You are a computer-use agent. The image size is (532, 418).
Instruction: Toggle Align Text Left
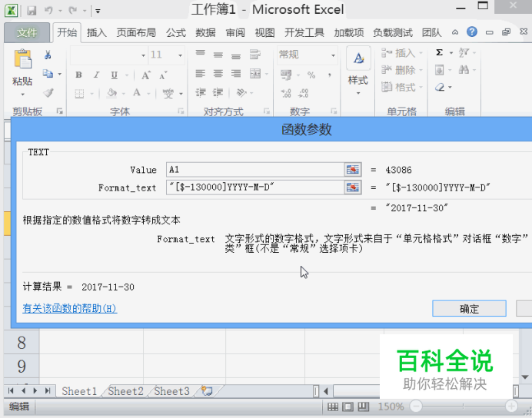pyautogui.click(x=201, y=73)
